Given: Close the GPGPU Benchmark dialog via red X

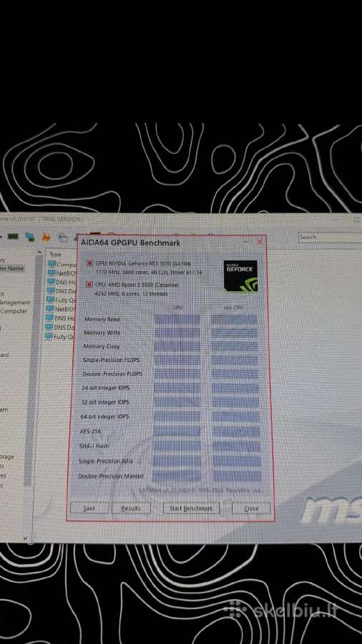Looking at the screenshot, I should pos(260,242).
